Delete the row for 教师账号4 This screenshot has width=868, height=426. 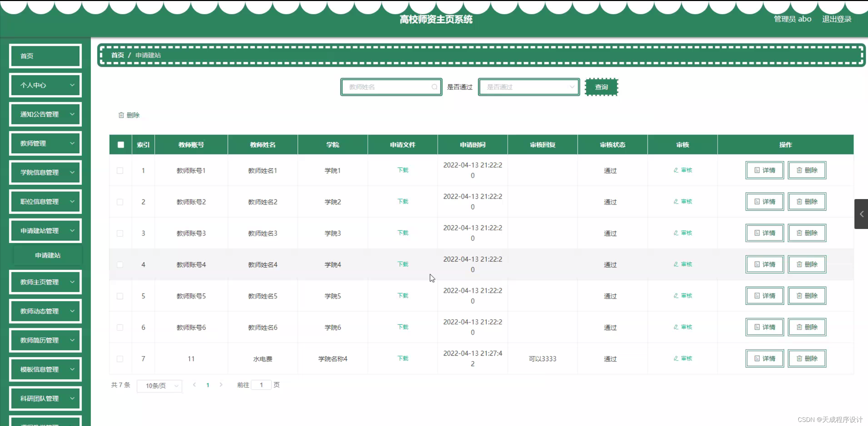click(807, 264)
